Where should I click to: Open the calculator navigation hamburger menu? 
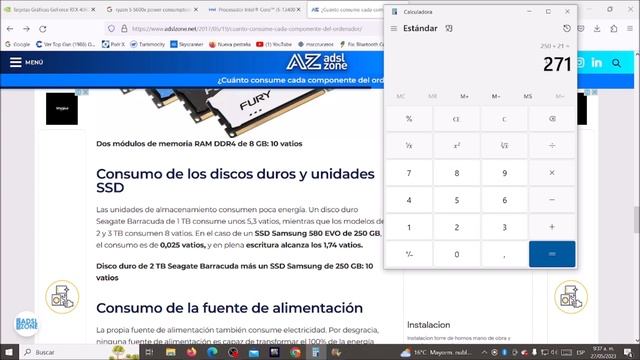tap(393, 29)
